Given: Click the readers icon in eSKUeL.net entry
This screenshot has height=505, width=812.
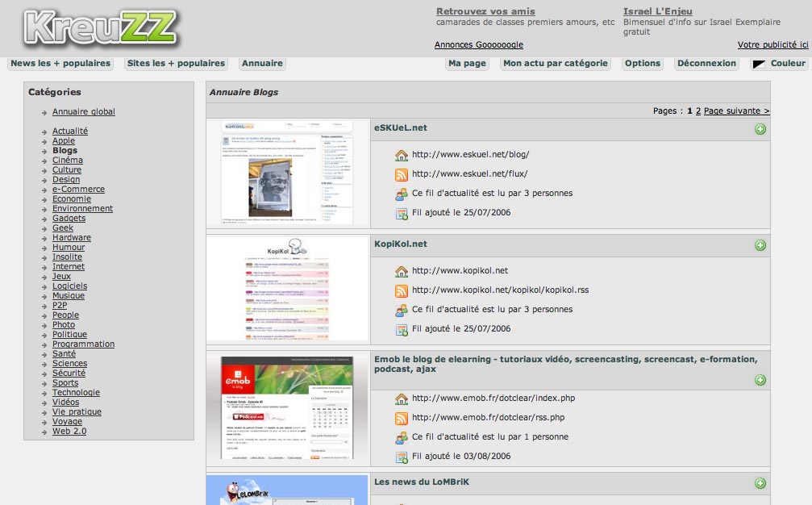Looking at the screenshot, I should click(x=402, y=194).
